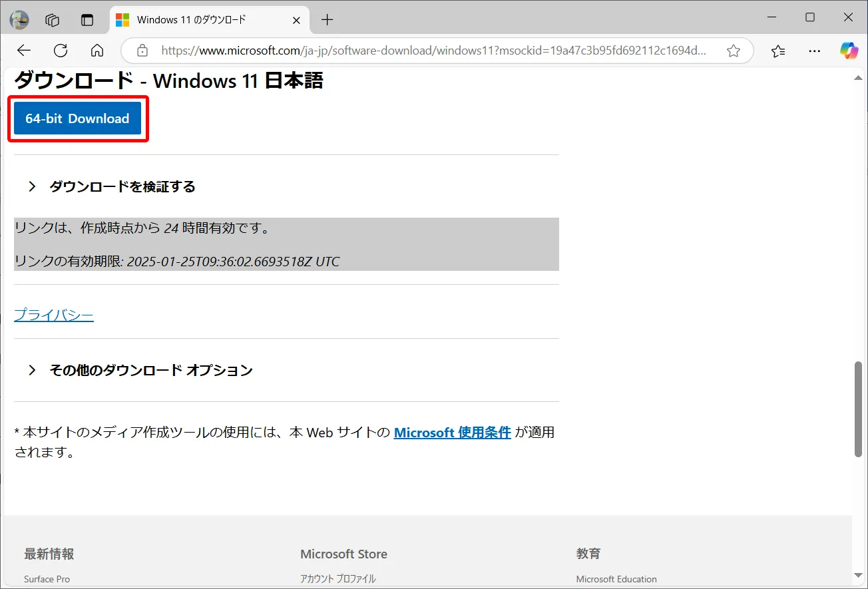Click the 64-bit Download button
This screenshot has width=868, height=589.
pos(77,118)
